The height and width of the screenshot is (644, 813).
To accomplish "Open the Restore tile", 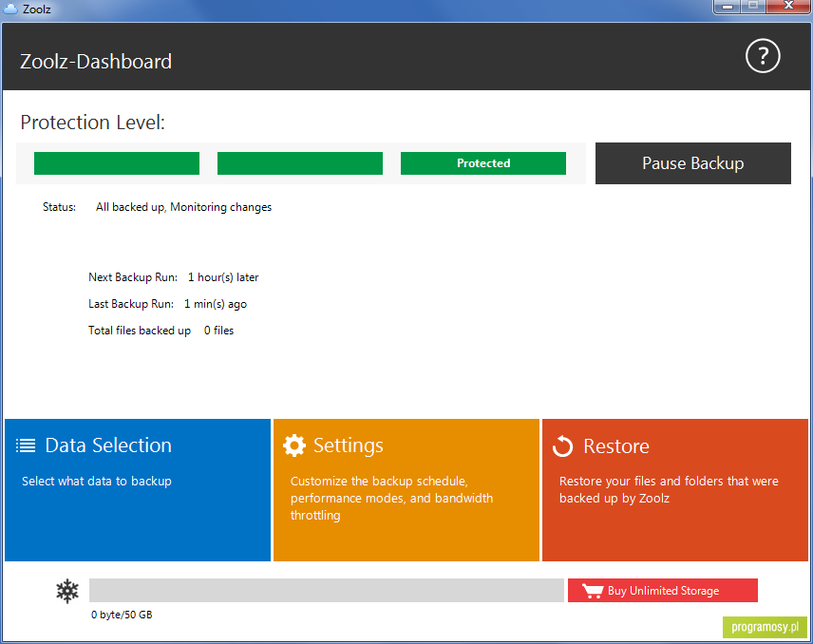I will pos(675,490).
